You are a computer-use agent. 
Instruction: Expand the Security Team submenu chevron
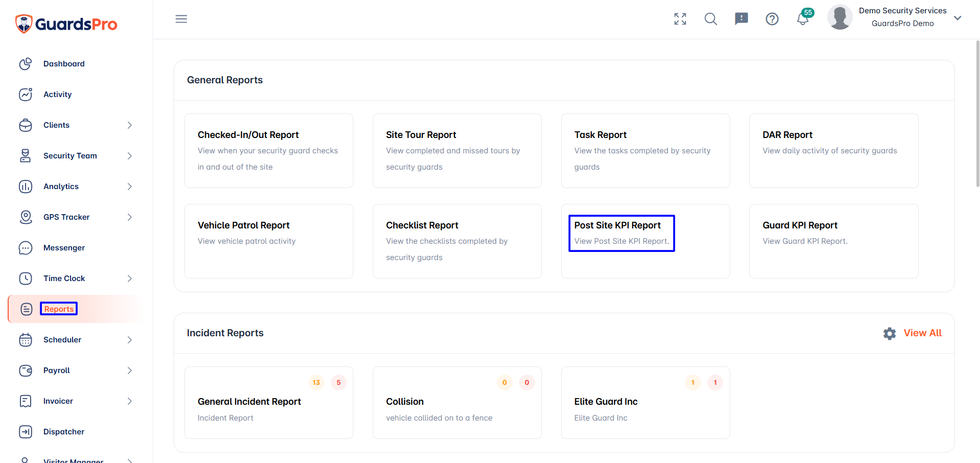[x=130, y=156]
